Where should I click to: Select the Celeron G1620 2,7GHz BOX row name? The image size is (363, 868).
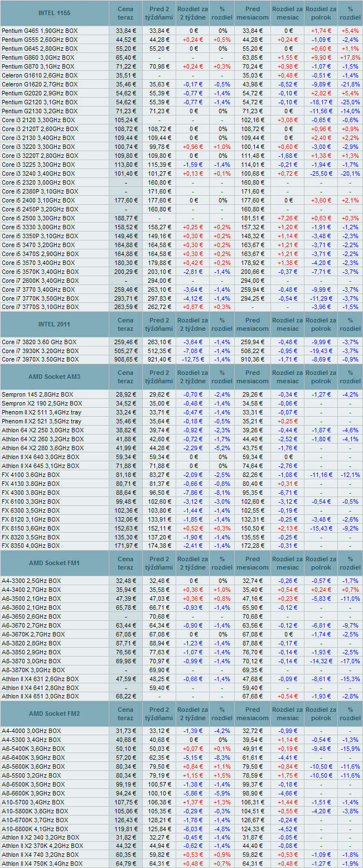(x=38, y=84)
